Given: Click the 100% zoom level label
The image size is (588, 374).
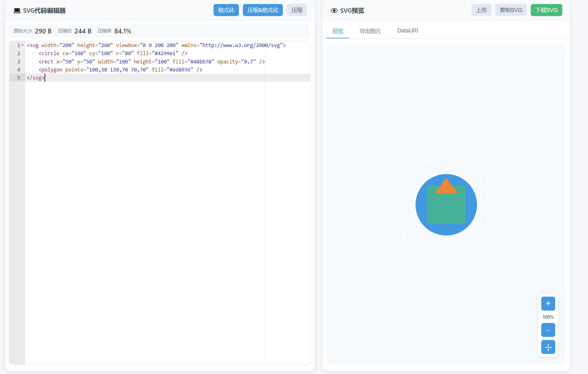Looking at the screenshot, I should (x=548, y=317).
